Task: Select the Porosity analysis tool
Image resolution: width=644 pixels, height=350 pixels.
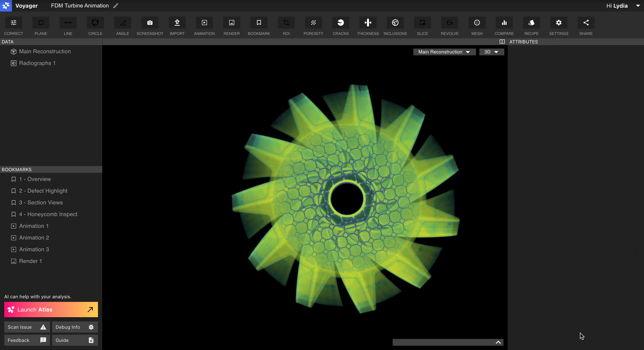Action: click(x=313, y=23)
